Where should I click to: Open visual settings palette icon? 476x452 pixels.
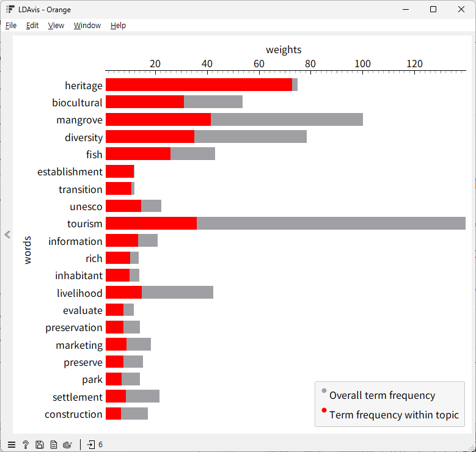coord(68,445)
